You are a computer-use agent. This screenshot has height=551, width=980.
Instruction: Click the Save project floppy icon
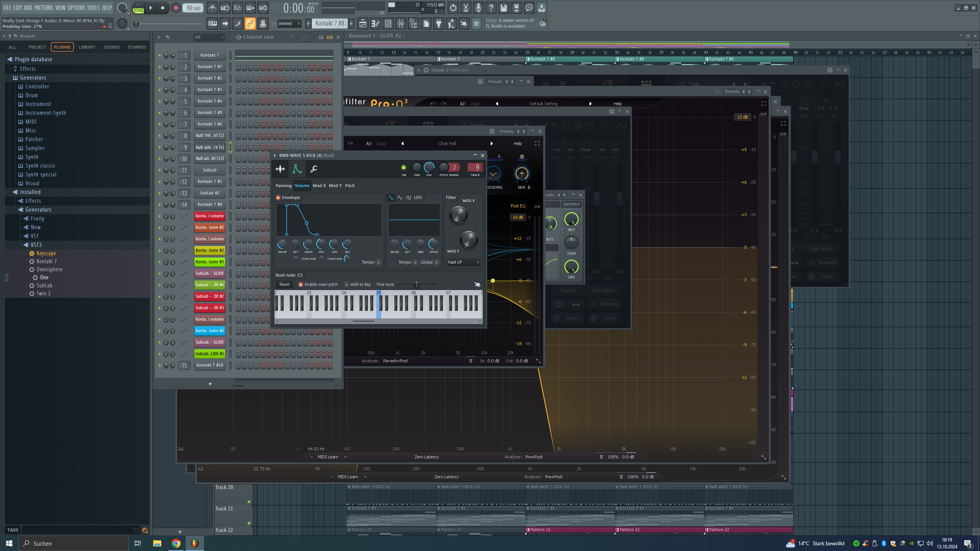504,8
